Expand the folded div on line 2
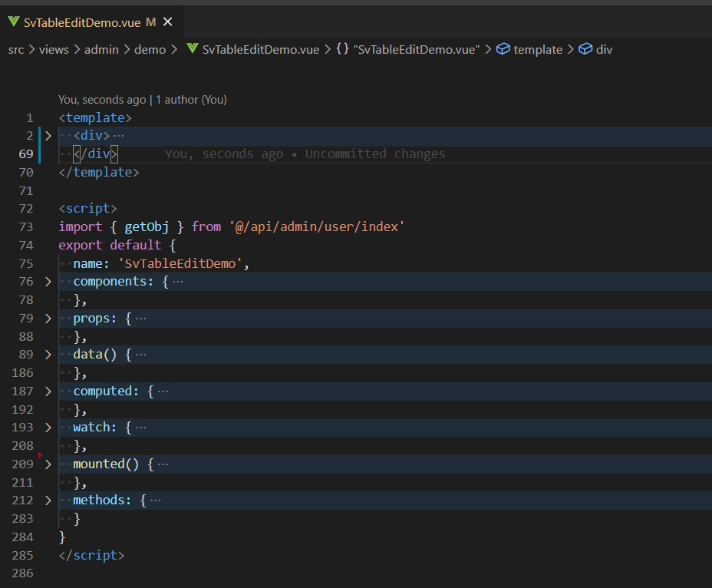 [48, 135]
